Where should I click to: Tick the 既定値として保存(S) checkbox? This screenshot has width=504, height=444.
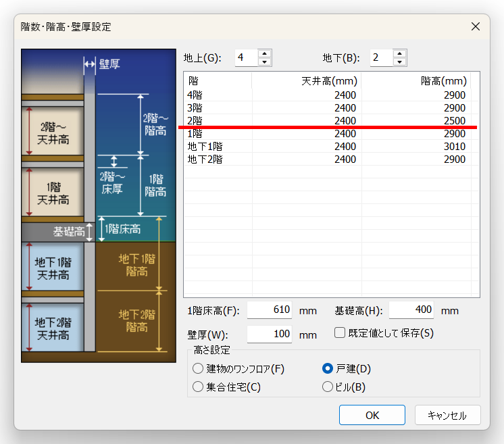click(341, 332)
